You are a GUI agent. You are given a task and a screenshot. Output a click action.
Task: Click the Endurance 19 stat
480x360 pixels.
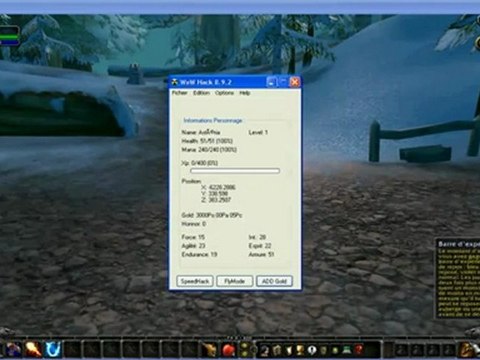click(x=199, y=254)
